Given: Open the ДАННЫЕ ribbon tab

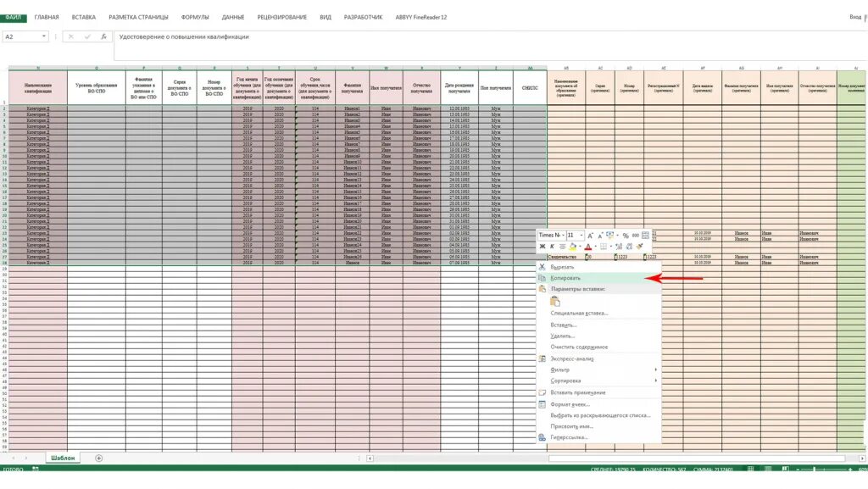Looking at the screenshot, I should tap(233, 17).
